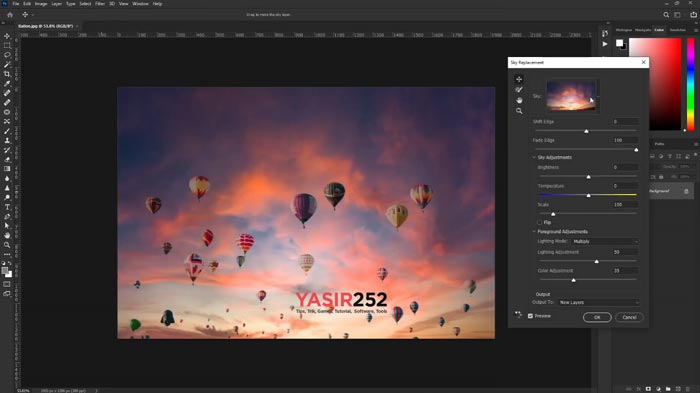
Task: Enable the Flip checkbox
Action: point(540,222)
